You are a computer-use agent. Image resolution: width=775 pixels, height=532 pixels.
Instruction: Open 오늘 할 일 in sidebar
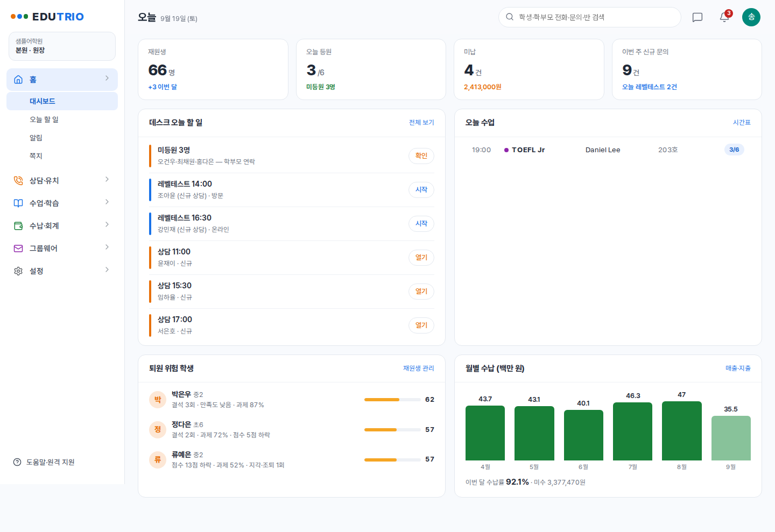[62, 119]
